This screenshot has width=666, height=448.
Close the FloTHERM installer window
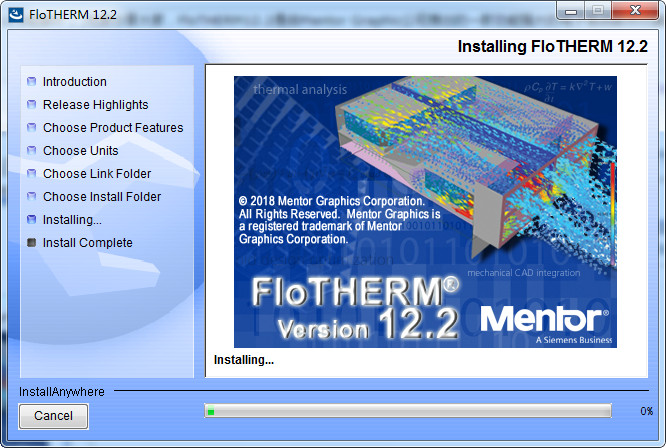635,11
